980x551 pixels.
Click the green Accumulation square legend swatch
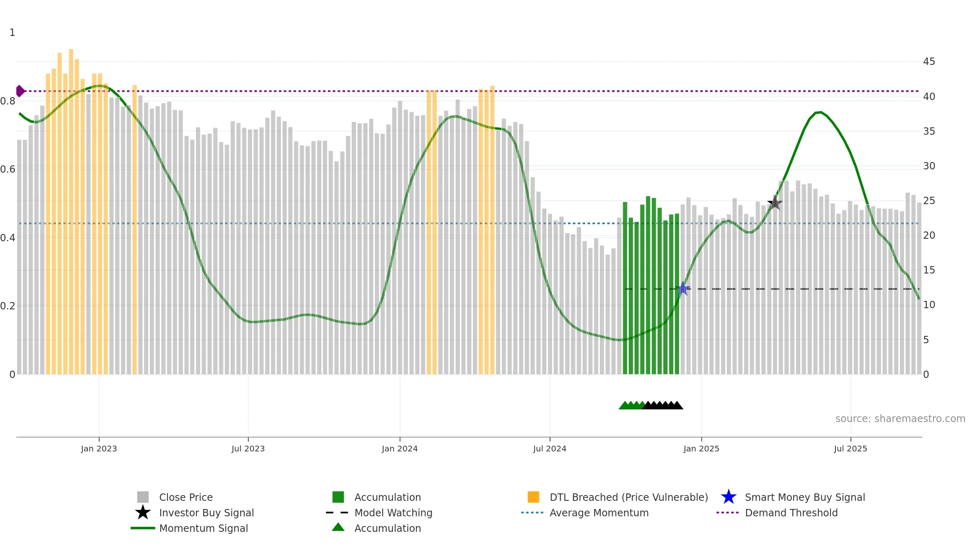click(338, 497)
